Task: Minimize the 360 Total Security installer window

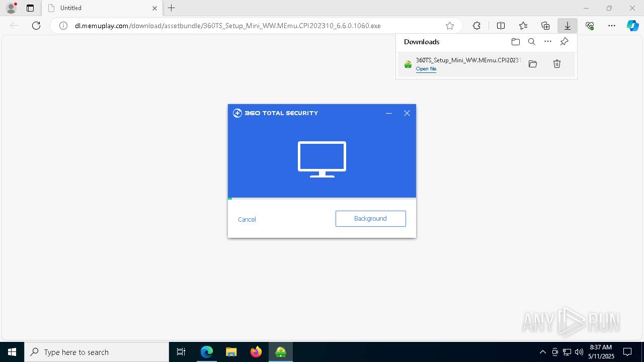Action: click(x=389, y=113)
